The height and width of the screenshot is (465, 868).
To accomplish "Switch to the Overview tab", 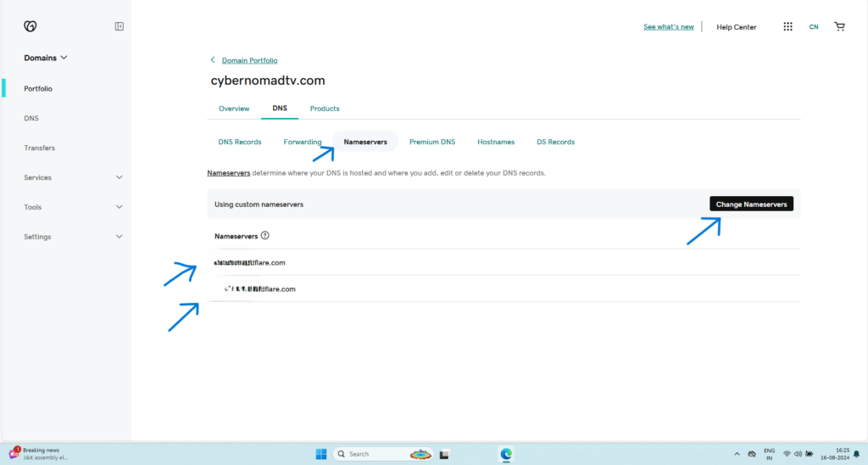I will click(234, 109).
